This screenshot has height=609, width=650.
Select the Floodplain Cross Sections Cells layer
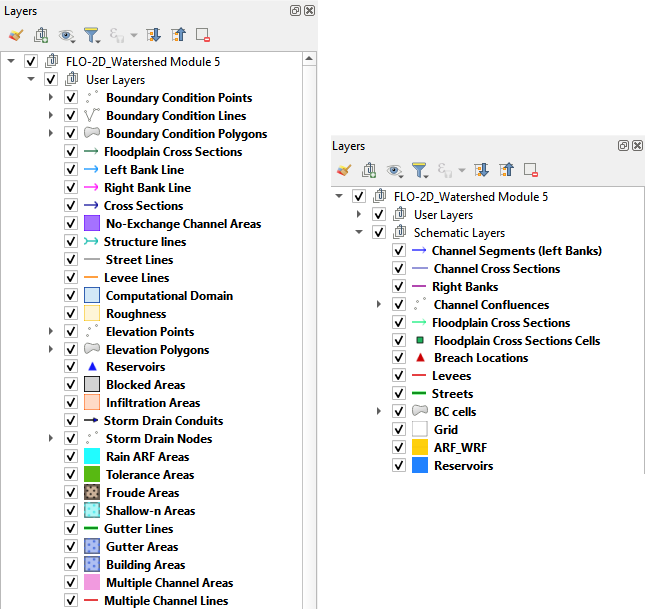516,341
